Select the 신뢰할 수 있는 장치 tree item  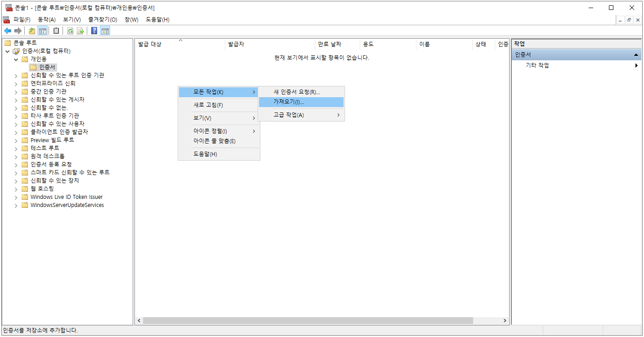[55, 180]
